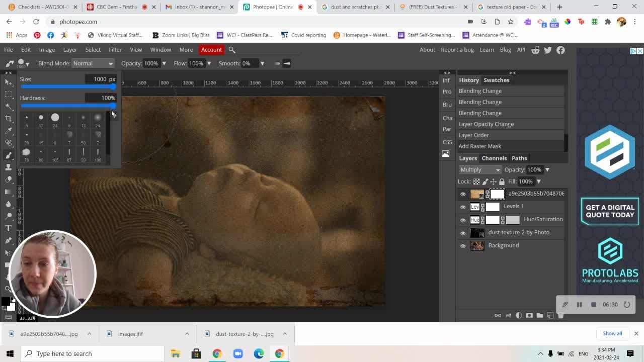
Task: Select the Rectangle Select tool
Action: coord(8,94)
